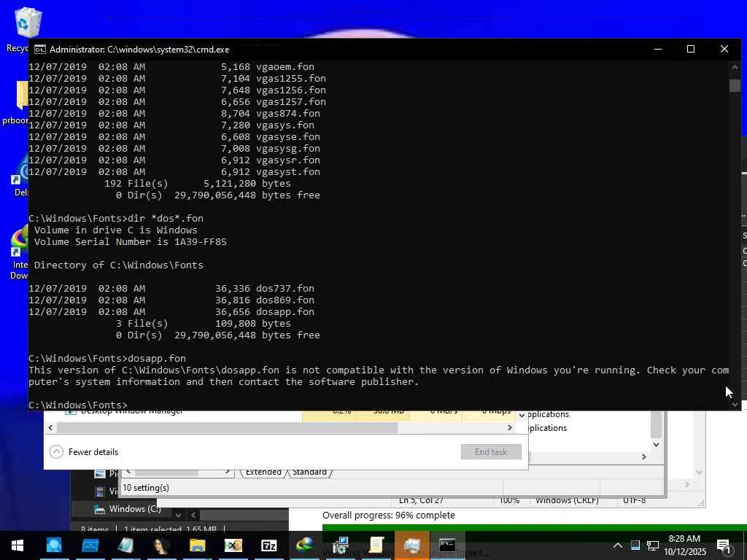747x560 pixels.
Task: Click the Ln 5, Col 27 status entry
Action: 421,500
